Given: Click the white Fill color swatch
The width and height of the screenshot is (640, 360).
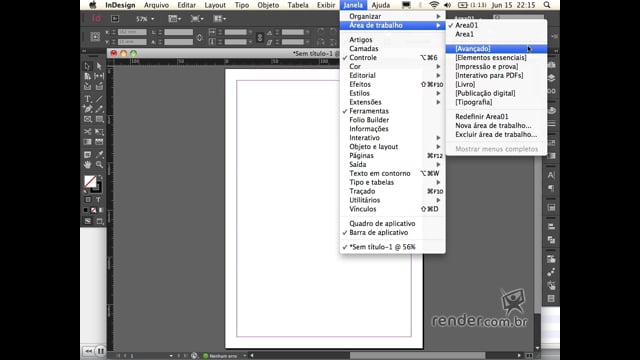Looking at the screenshot, I should pos(90,181).
